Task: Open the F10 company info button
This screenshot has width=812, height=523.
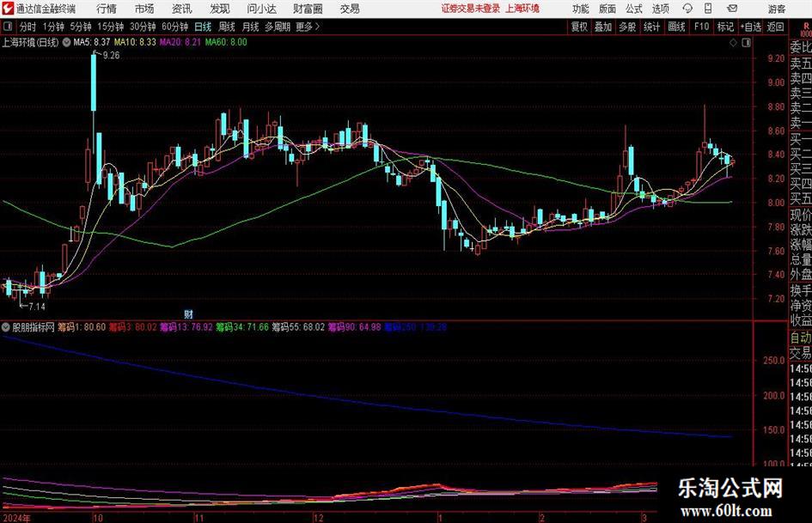Action: 701,27
